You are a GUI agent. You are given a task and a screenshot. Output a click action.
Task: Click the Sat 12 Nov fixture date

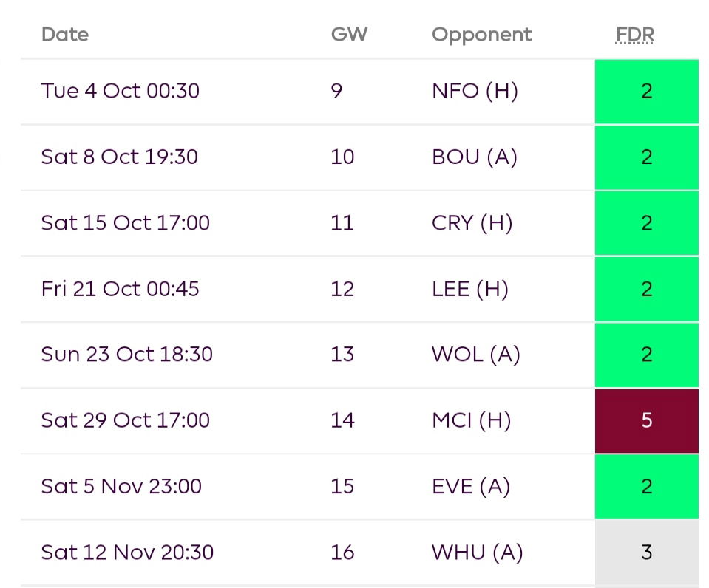click(x=126, y=552)
